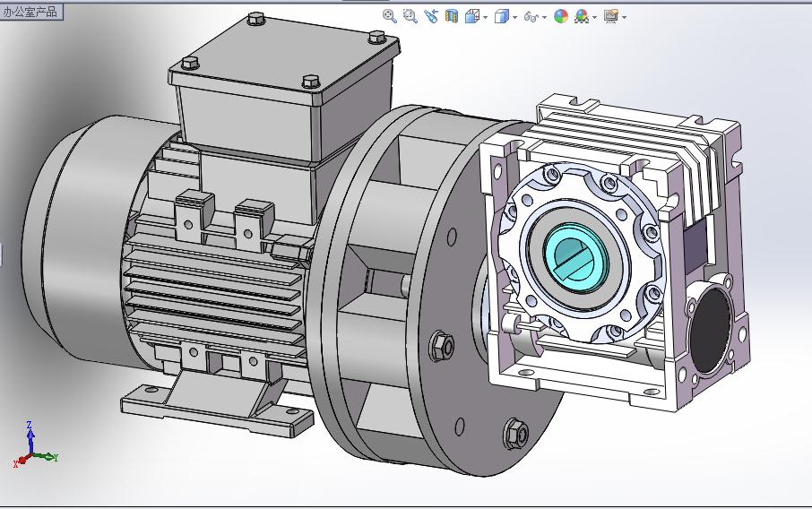Screen dimensions: 812x509
Task: Expand the Hide/Show Items dropdown arrow
Action: tap(544, 17)
